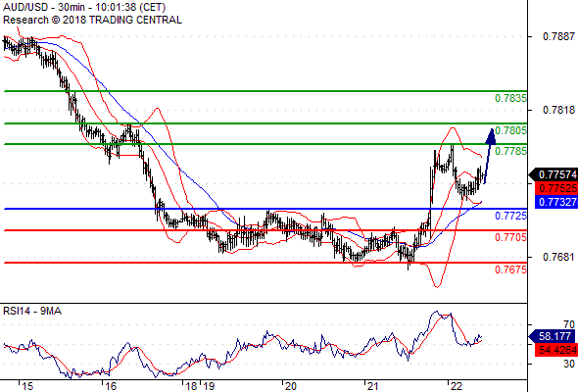The image size is (578, 392).
Task: Select the 0.7785 resistance level label
Action: coord(510,151)
